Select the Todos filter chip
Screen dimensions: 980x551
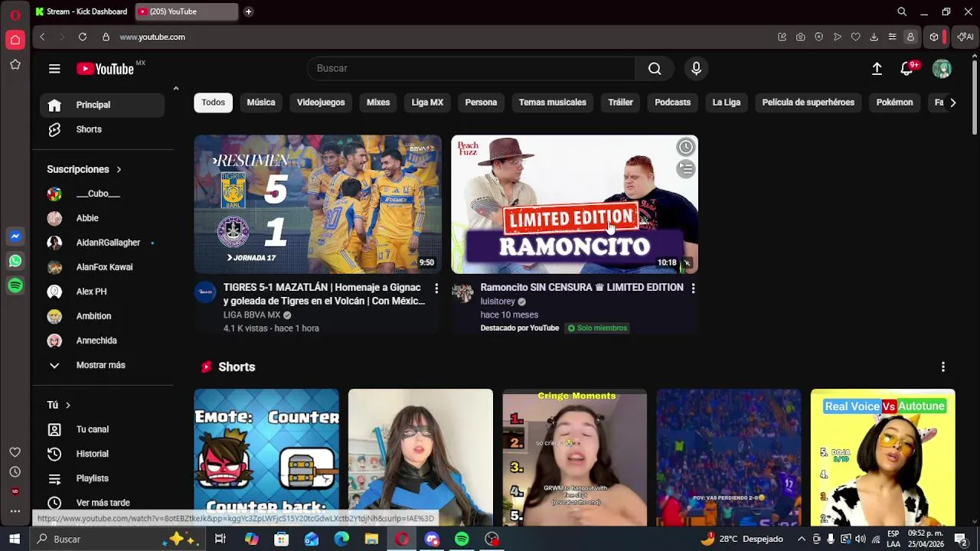point(214,103)
